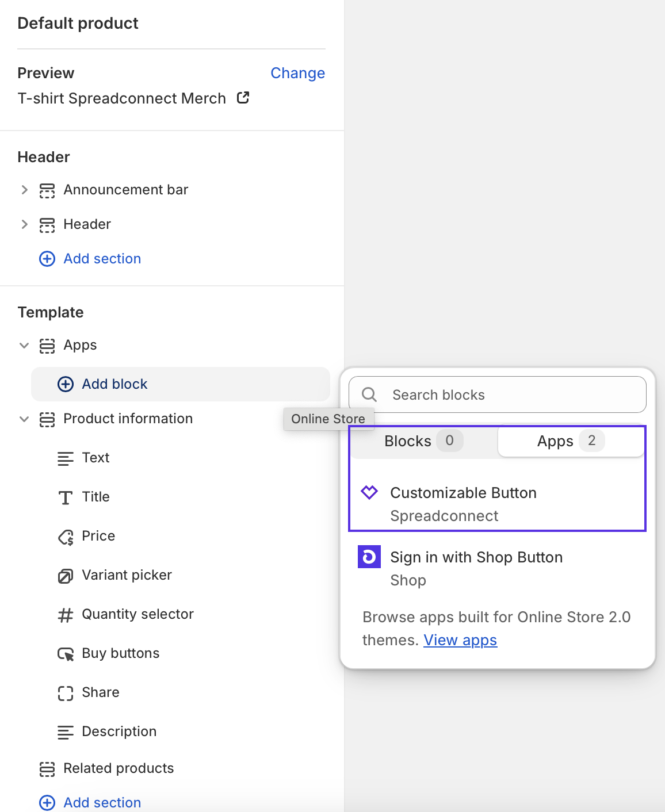Click the Announcement bar section icon
Viewport: 665px width, 812px height.
(x=47, y=190)
